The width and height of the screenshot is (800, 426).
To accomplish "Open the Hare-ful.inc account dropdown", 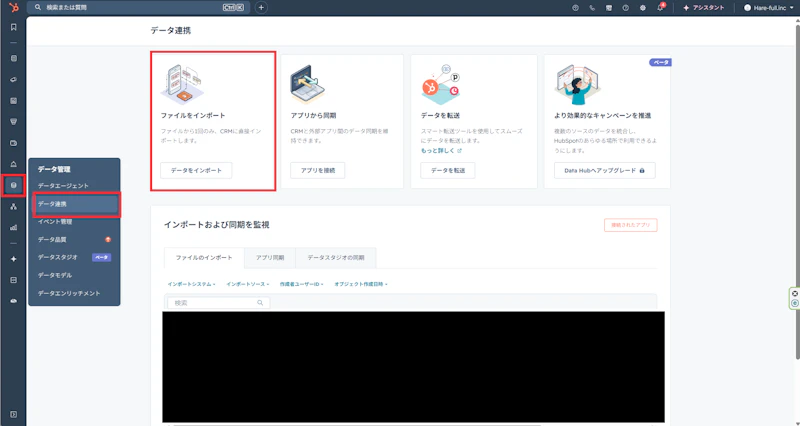I will tap(769, 8).
